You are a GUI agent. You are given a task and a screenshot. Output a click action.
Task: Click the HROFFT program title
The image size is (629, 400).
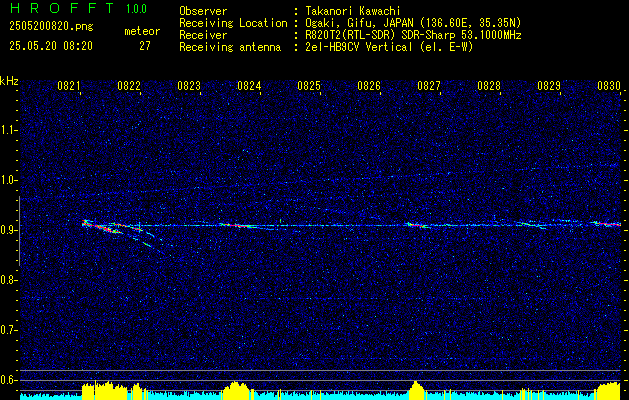click(62, 8)
